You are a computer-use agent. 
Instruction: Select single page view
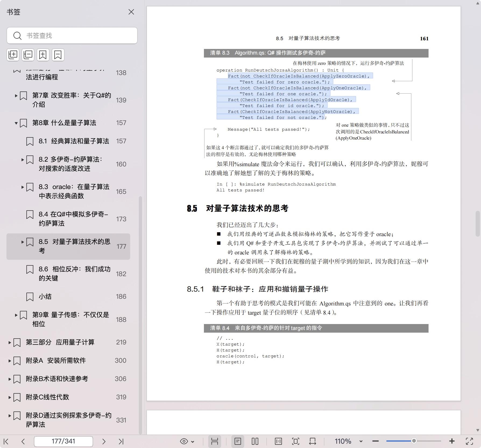[x=238, y=441]
